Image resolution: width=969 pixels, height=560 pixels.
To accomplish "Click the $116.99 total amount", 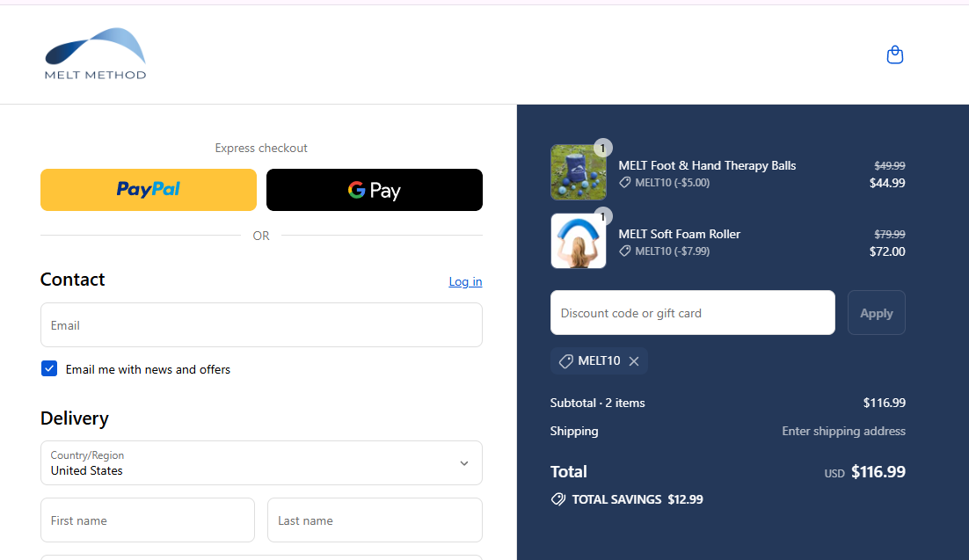I will click(x=878, y=471).
